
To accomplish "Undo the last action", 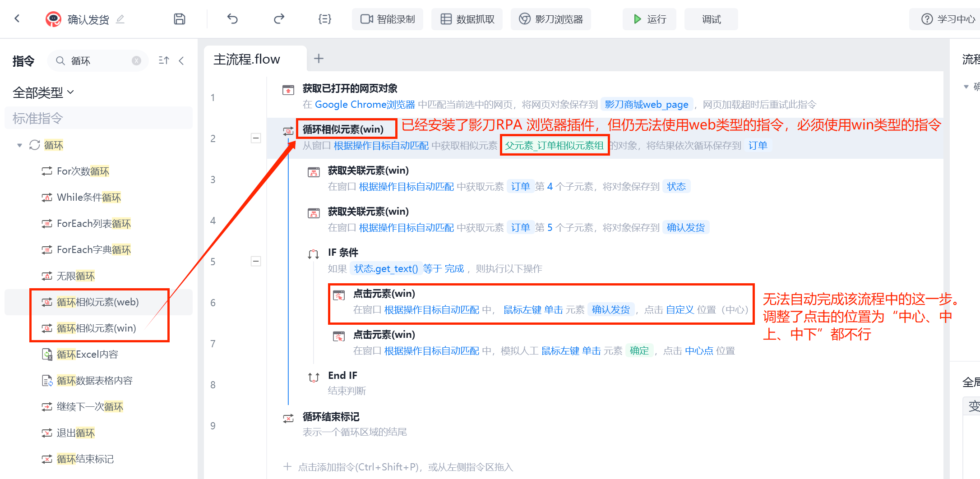I will (x=232, y=19).
